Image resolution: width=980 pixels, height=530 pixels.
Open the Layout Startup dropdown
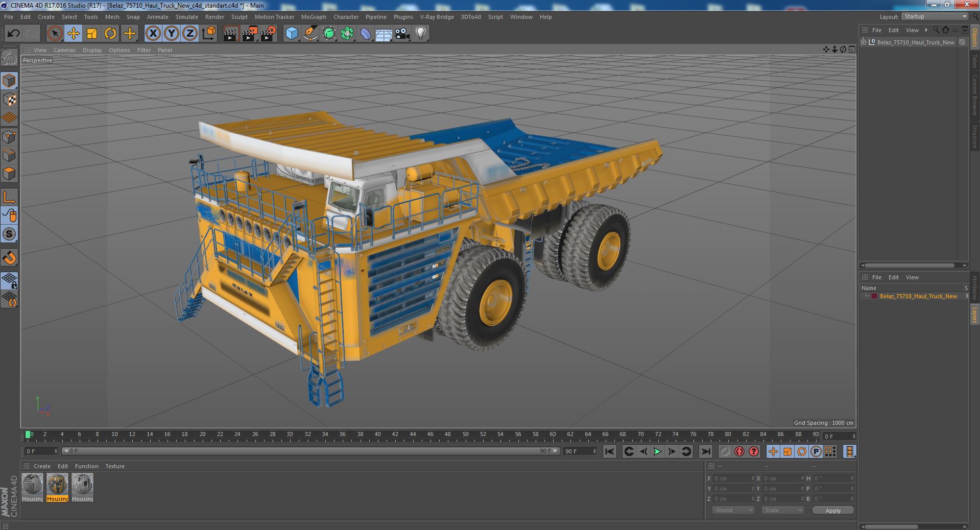point(935,16)
